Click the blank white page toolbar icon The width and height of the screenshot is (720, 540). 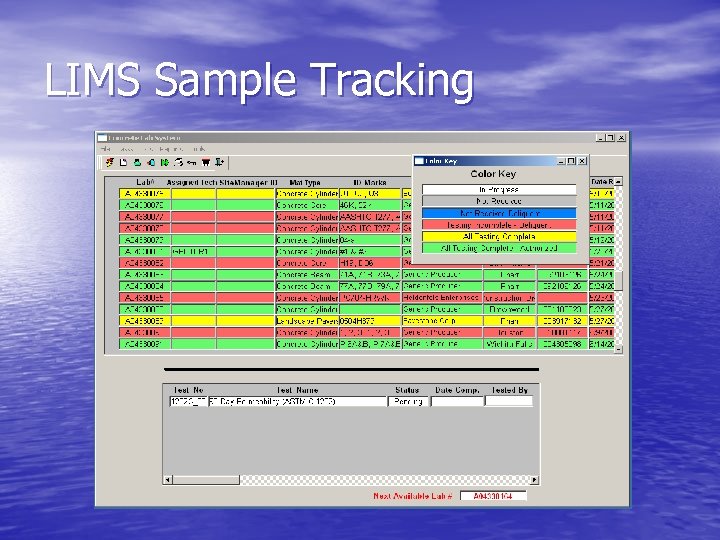click(123, 162)
